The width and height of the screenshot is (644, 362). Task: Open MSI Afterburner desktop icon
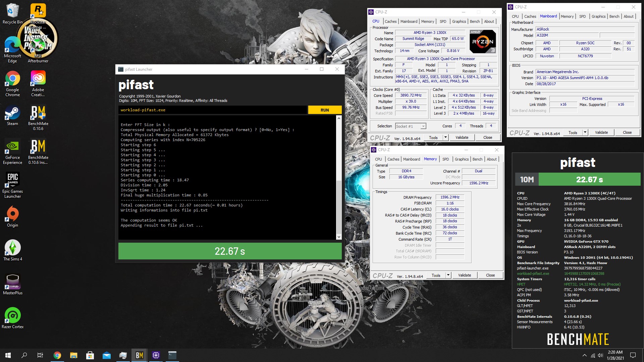[38, 49]
